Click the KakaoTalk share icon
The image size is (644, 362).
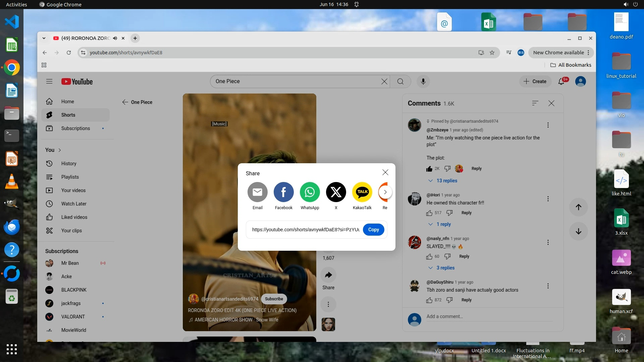(362, 192)
